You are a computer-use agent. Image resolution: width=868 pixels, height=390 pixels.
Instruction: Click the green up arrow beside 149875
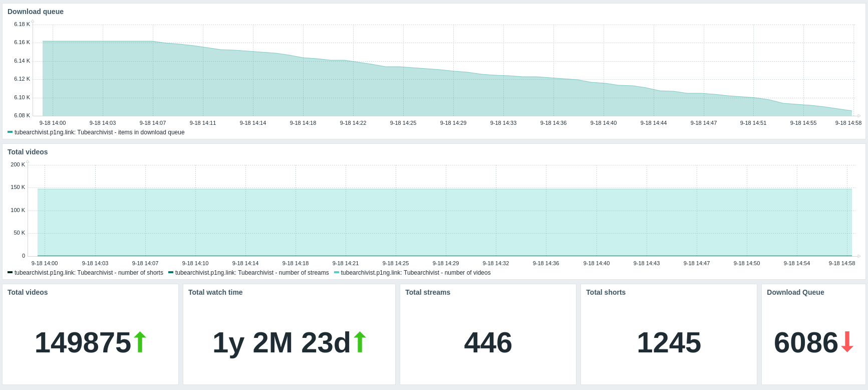click(x=140, y=342)
